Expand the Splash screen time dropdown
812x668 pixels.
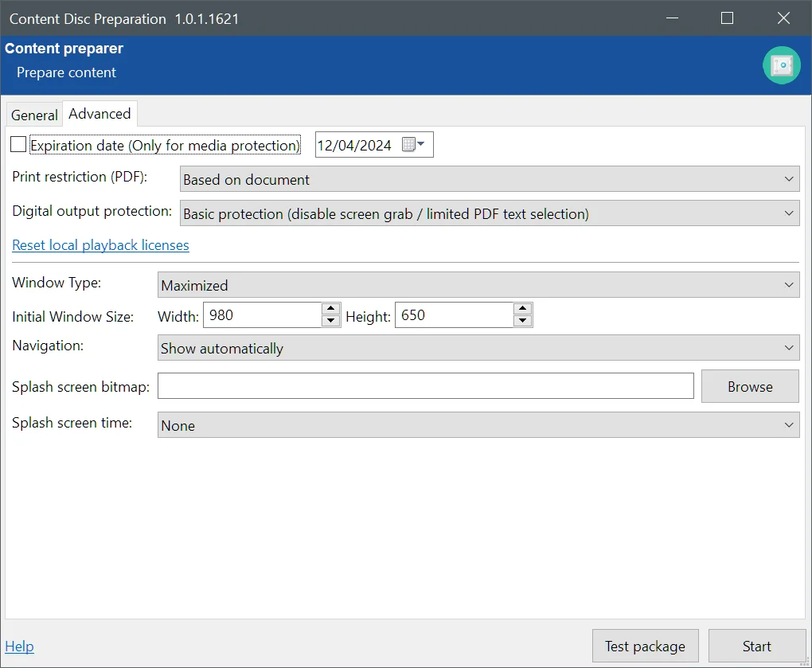pos(478,425)
